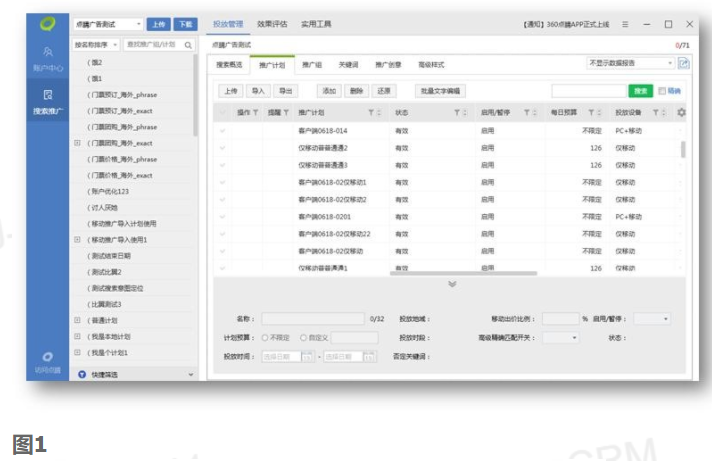Select 自定义 budget radio button
The image size is (712, 461).
(303, 337)
